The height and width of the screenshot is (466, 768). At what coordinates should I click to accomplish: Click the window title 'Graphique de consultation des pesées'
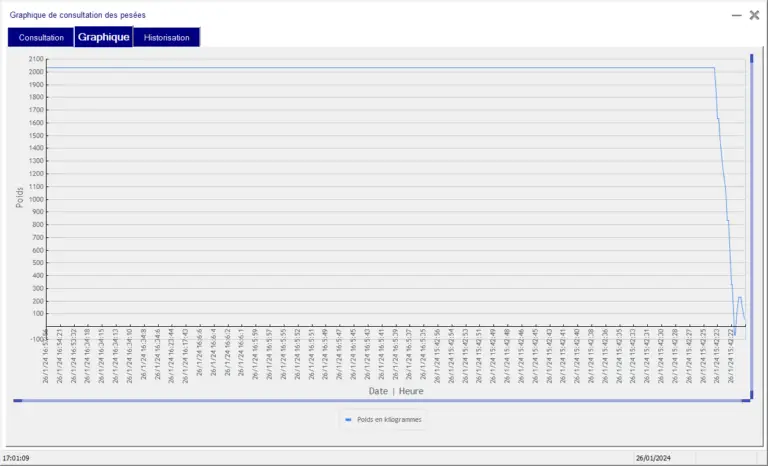click(77, 15)
